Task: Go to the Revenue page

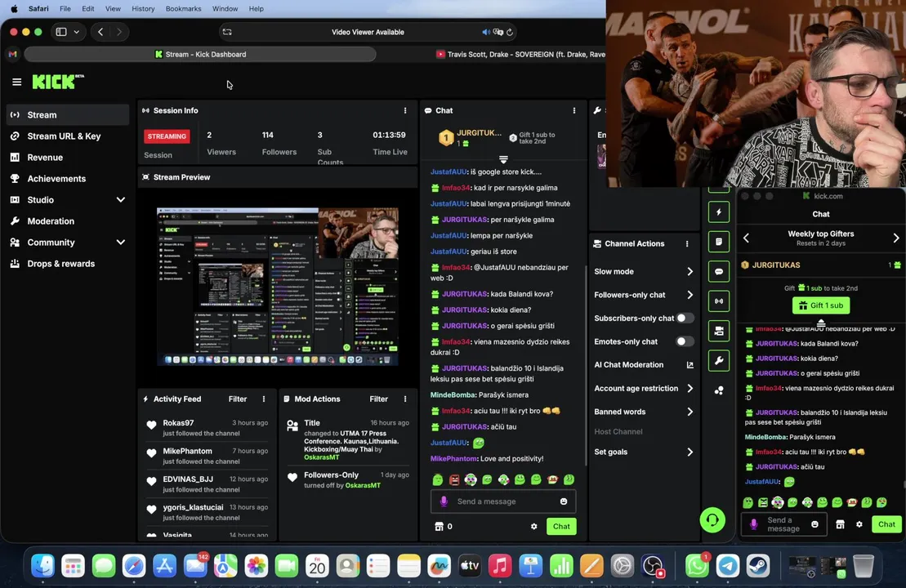Action: coord(44,157)
